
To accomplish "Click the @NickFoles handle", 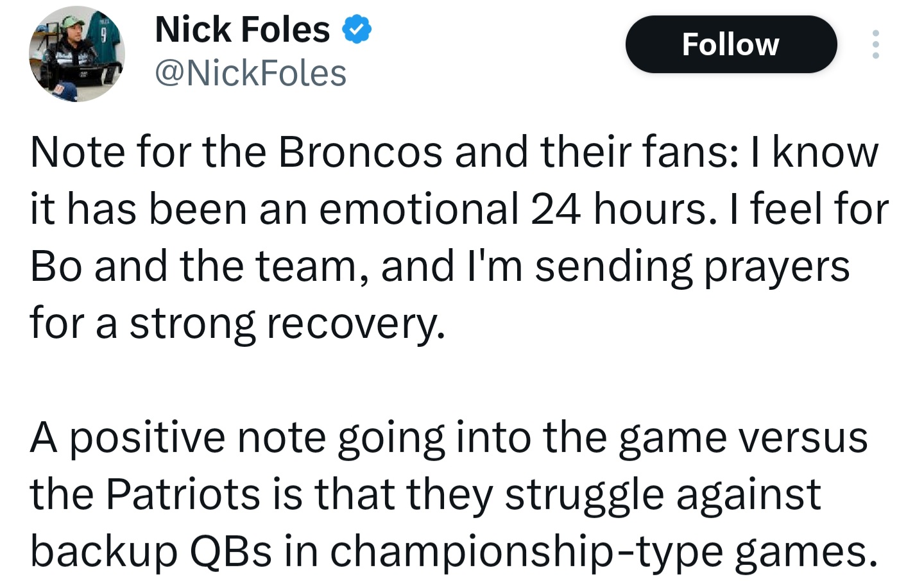I will 251,73.
